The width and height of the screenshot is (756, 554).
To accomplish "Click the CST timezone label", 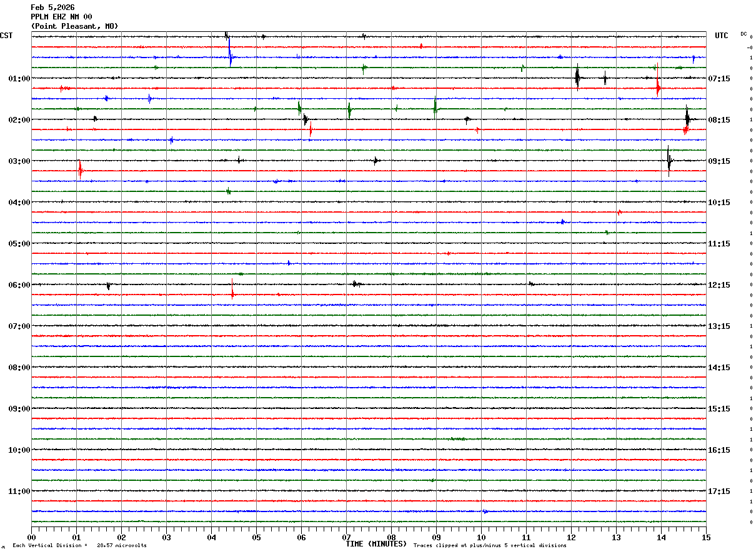I will coord(6,36).
